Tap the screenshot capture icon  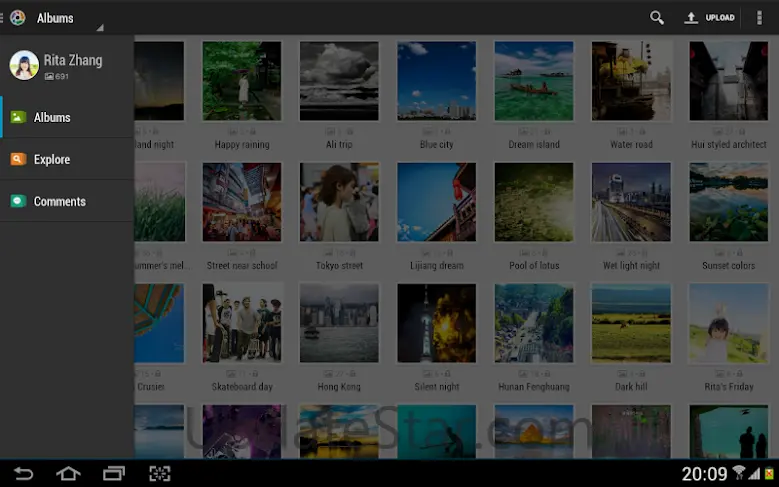point(160,473)
